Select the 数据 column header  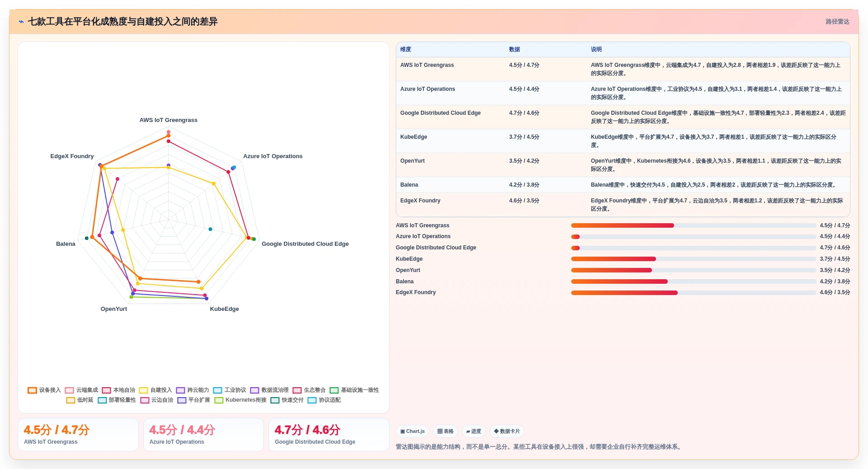coord(514,49)
